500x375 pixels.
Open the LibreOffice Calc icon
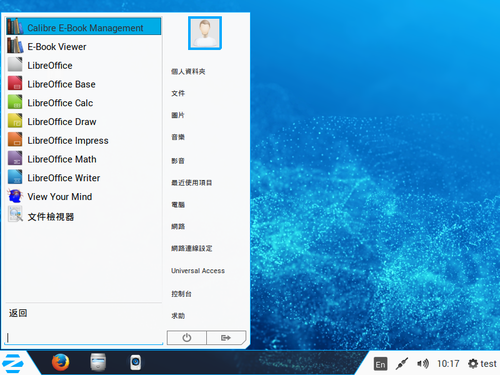(15, 102)
